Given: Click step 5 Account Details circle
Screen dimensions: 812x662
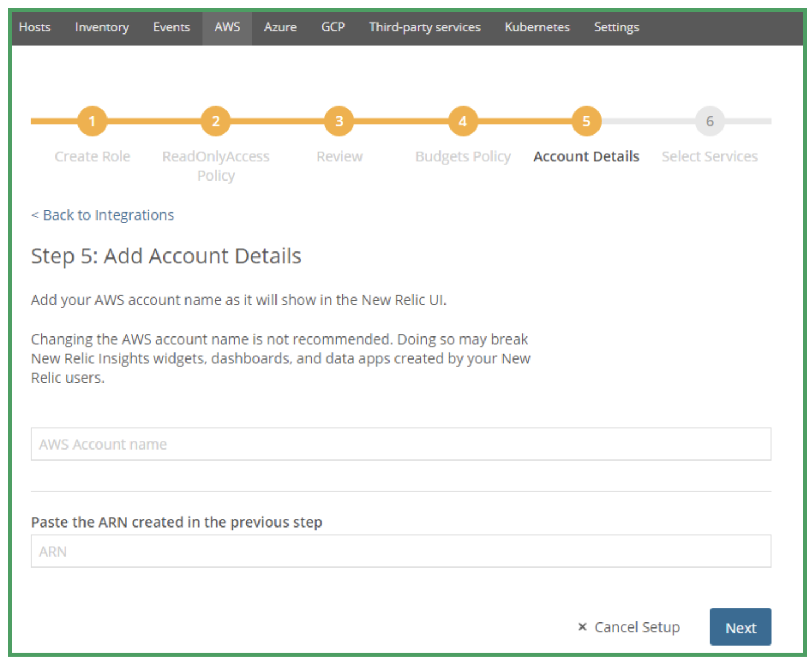Looking at the screenshot, I should [x=586, y=121].
